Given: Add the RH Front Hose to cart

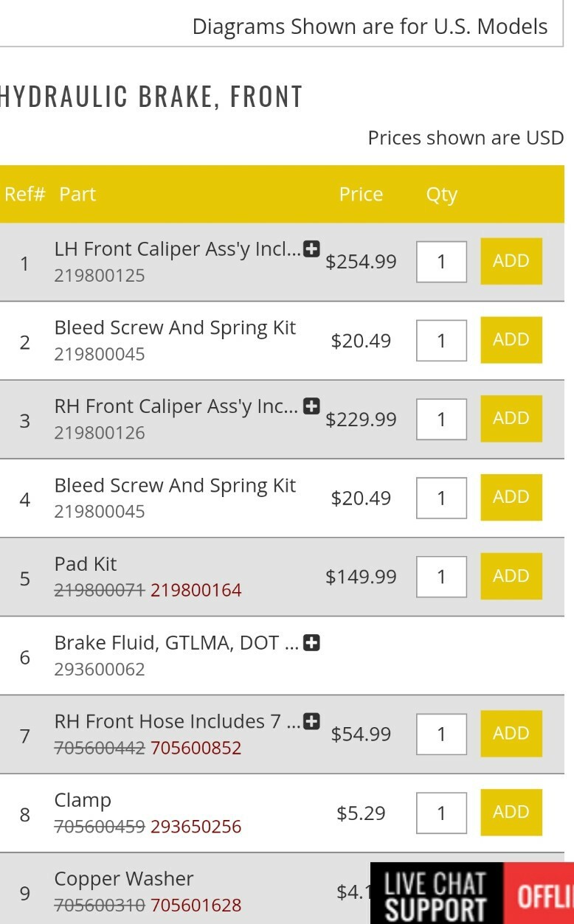Looking at the screenshot, I should pyautogui.click(x=511, y=733).
